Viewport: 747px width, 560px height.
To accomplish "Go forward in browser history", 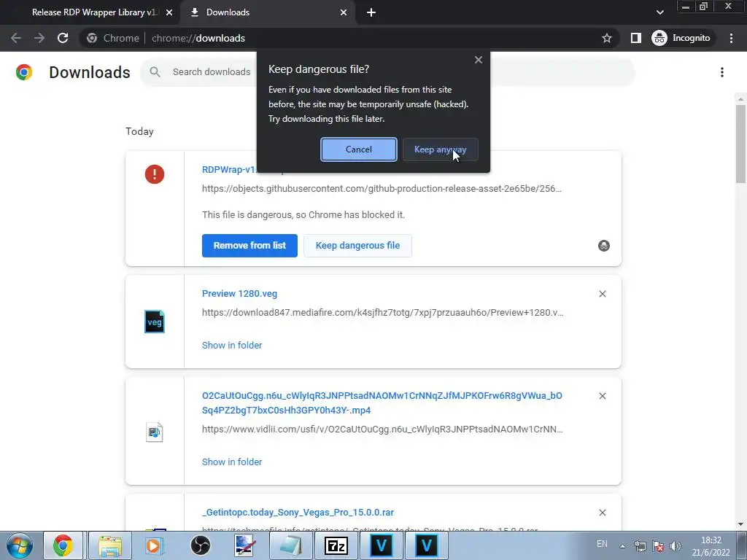I will point(39,38).
